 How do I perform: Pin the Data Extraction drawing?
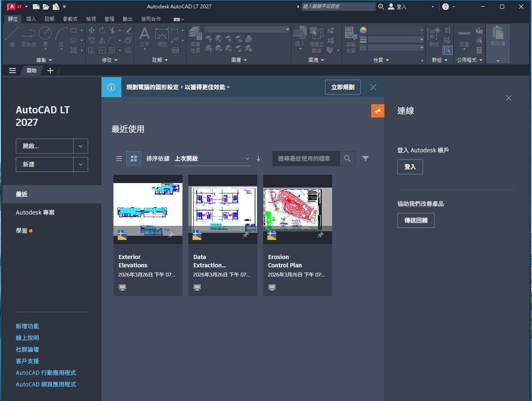point(245,235)
